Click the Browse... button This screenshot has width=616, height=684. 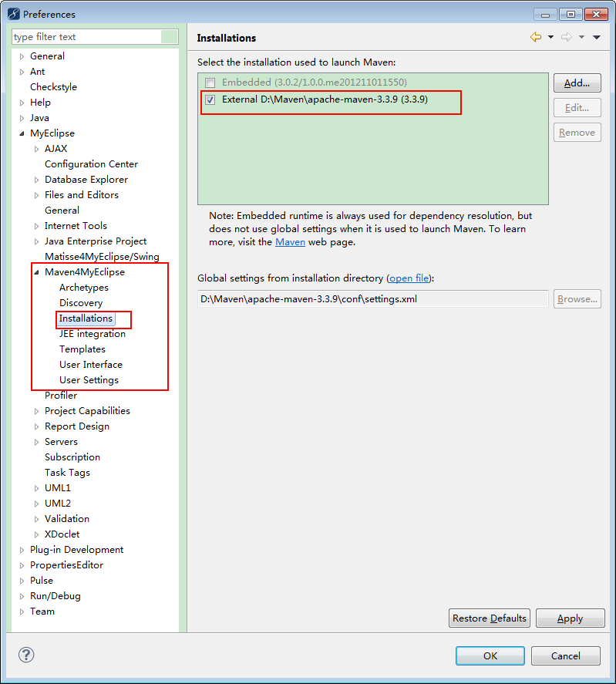tap(577, 298)
